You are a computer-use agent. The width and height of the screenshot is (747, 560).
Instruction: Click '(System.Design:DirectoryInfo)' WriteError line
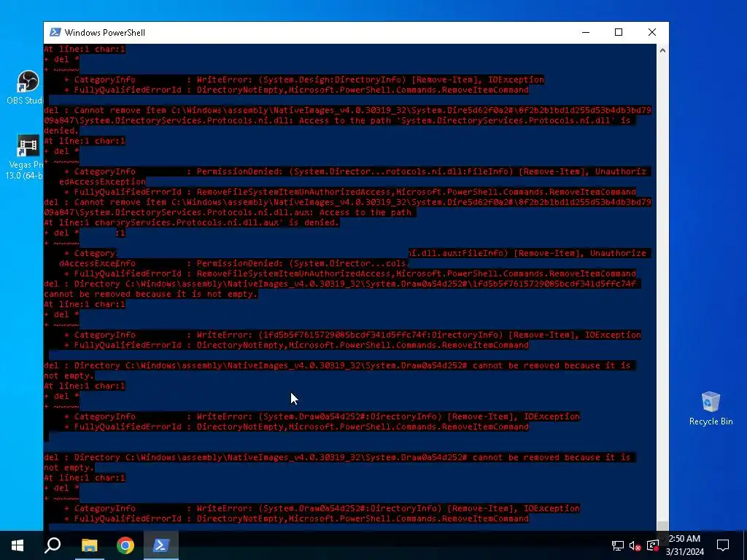[x=304, y=79]
